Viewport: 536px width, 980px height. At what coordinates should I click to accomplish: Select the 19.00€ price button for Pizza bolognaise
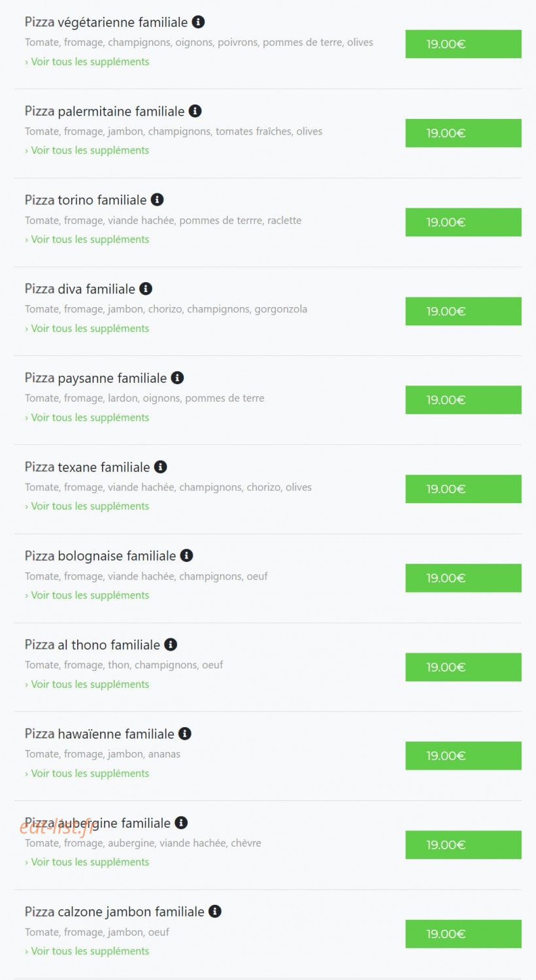(x=463, y=578)
